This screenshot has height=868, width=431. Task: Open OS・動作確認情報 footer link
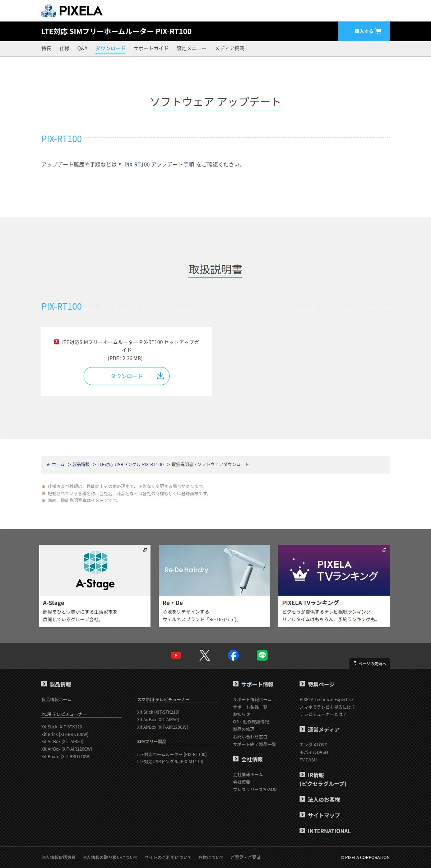pos(251,722)
